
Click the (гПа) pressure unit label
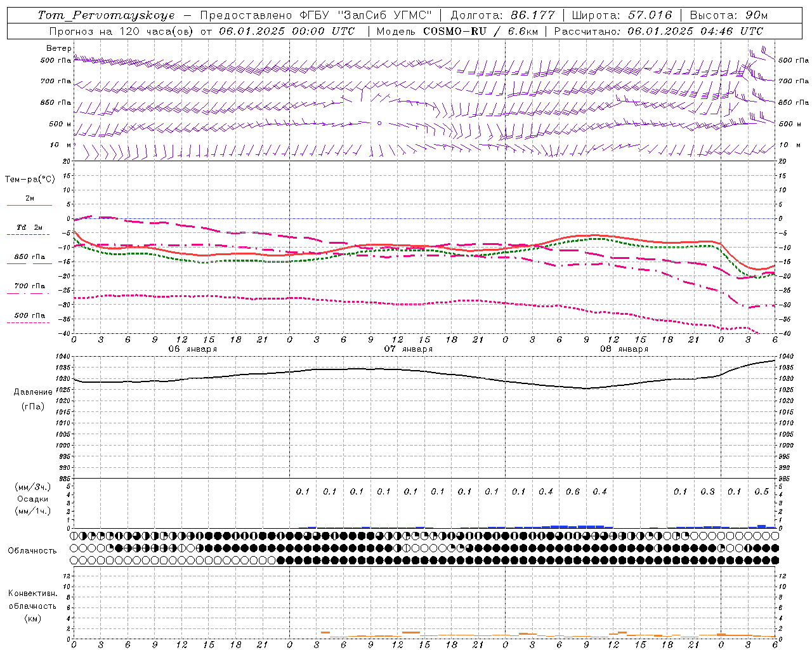click(33, 406)
